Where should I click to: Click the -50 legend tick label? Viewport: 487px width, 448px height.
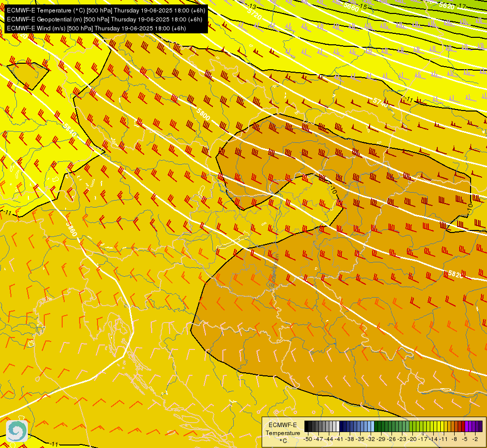click(x=308, y=439)
